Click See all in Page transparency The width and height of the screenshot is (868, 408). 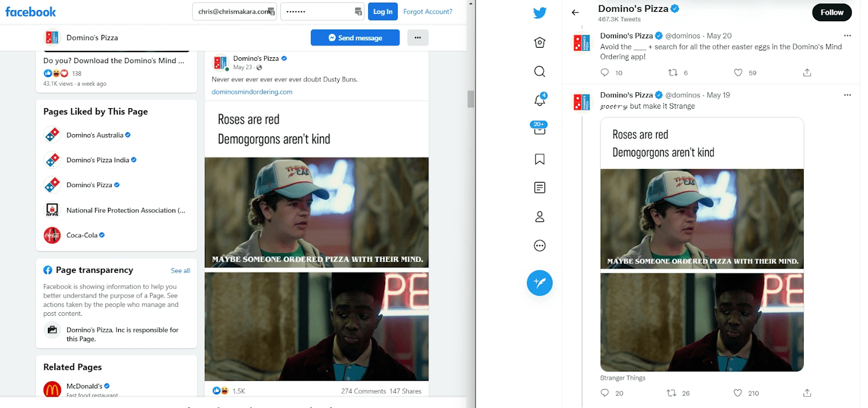[181, 270]
